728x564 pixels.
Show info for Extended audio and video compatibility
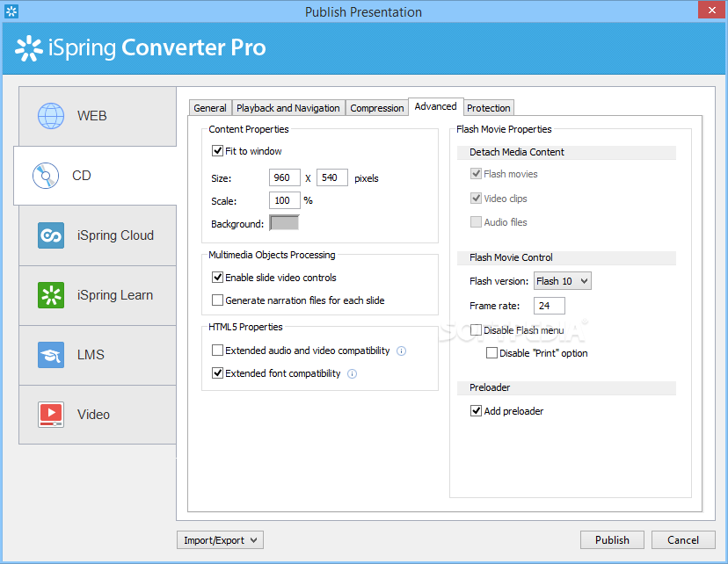pos(401,351)
